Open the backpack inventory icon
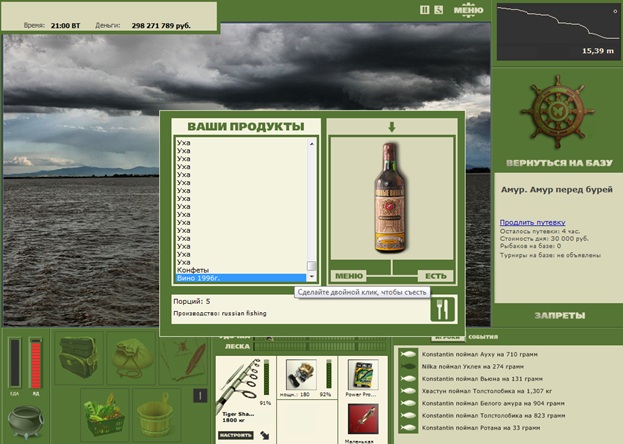The height and width of the screenshot is (444, 623). (79, 357)
